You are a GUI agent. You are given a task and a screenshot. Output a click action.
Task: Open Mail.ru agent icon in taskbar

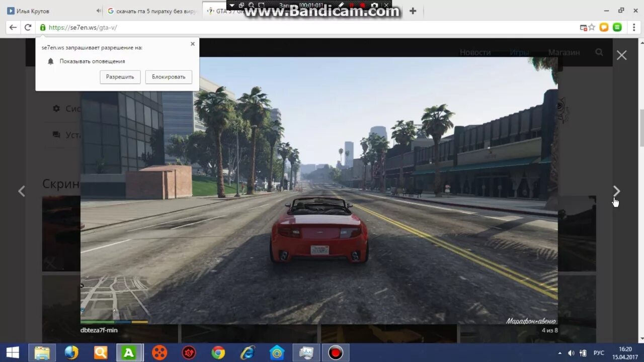coord(277,352)
